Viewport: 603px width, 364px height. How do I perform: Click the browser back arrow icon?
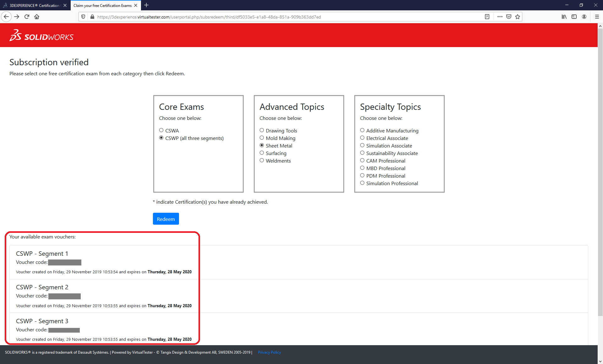pos(6,17)
